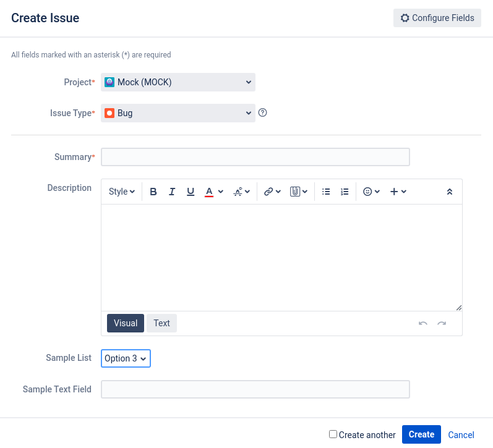
Task: Redo edit in description editor
Action: 442,323
